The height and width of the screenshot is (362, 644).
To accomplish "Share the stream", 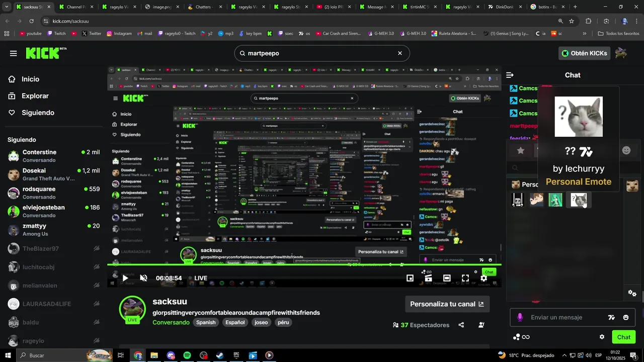I will [461, 325].
